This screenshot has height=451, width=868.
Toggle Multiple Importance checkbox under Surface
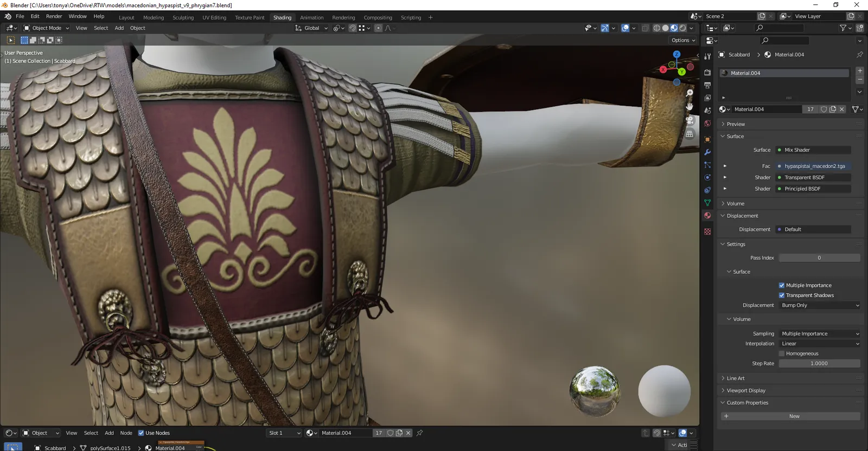[x=782, y=286]
